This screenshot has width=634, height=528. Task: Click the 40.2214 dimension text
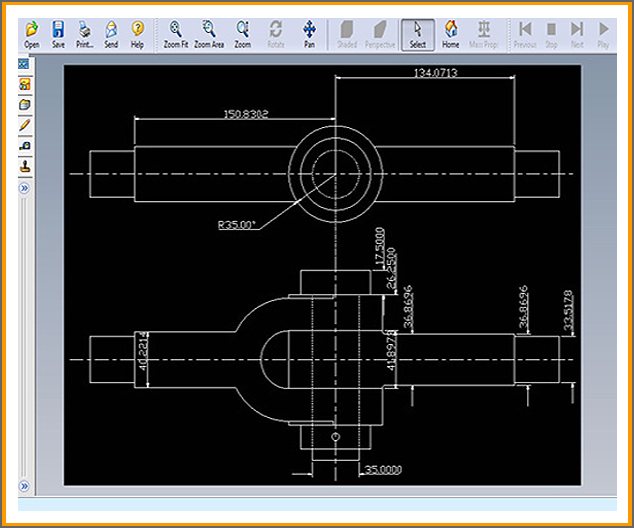point(143,351)
